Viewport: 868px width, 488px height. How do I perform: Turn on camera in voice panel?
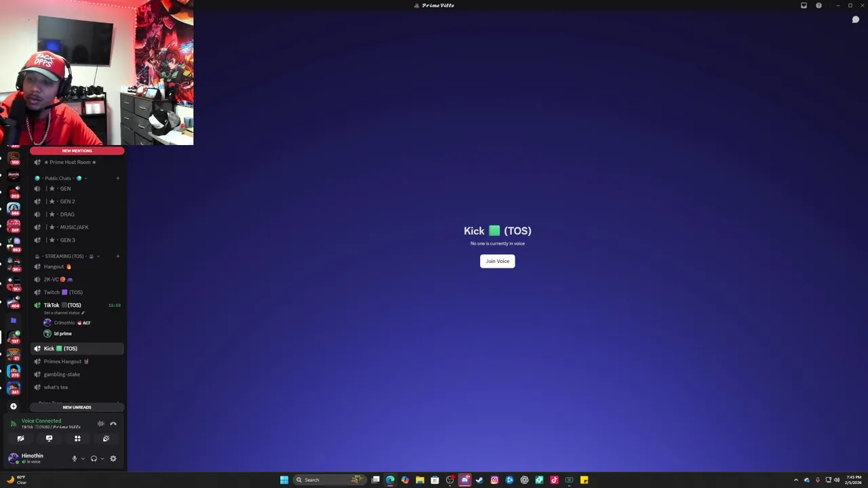(x=20, y=439)
